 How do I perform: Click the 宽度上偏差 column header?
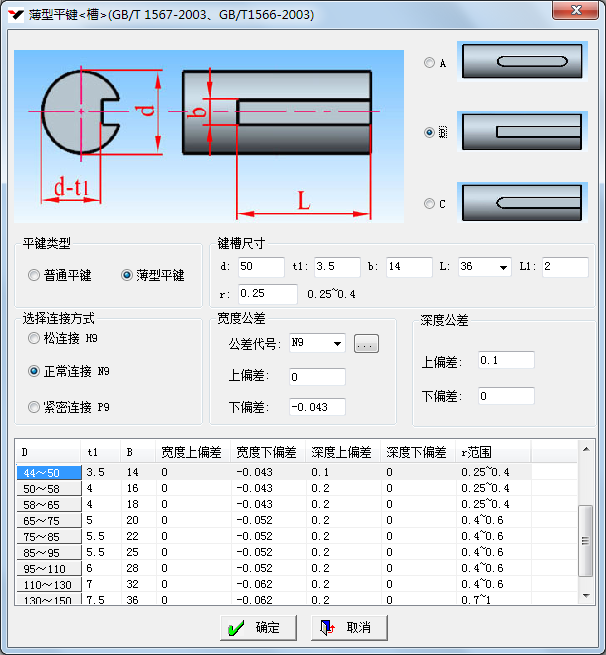pos(193,452)
